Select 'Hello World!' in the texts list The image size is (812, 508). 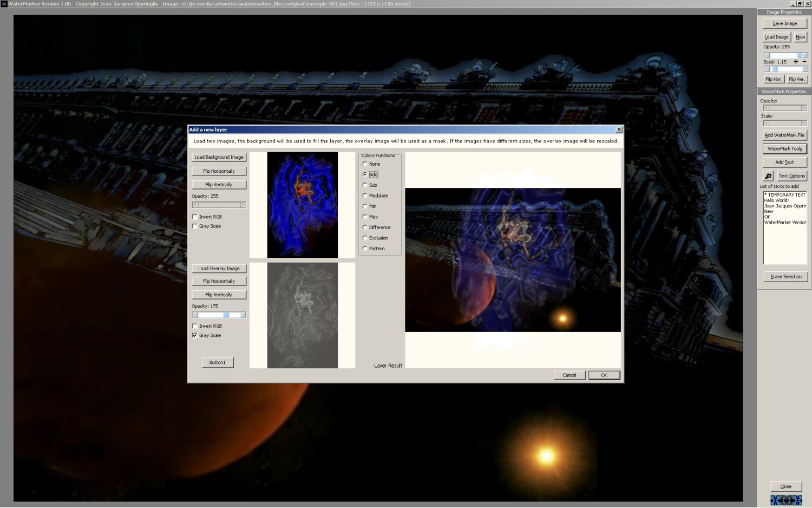coord(776,200)
